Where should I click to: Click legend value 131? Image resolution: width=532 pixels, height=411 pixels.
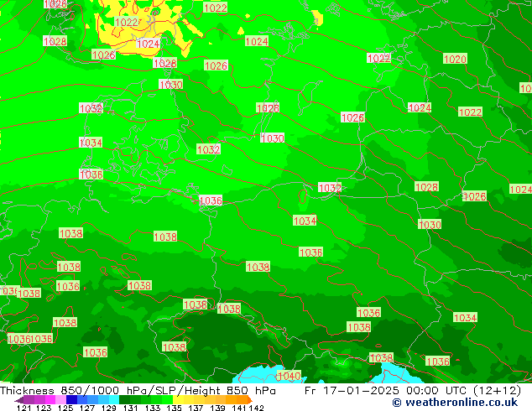click(131, 408)
